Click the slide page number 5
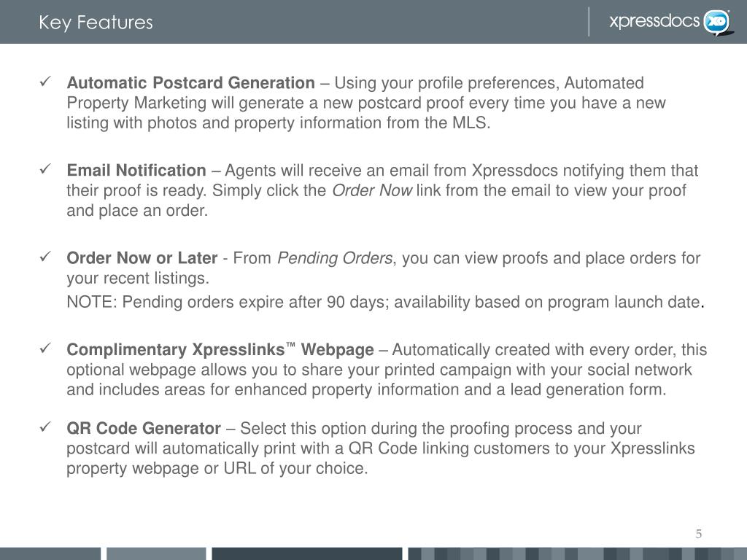This screenshot has width=747, height=560. [698, 534]
